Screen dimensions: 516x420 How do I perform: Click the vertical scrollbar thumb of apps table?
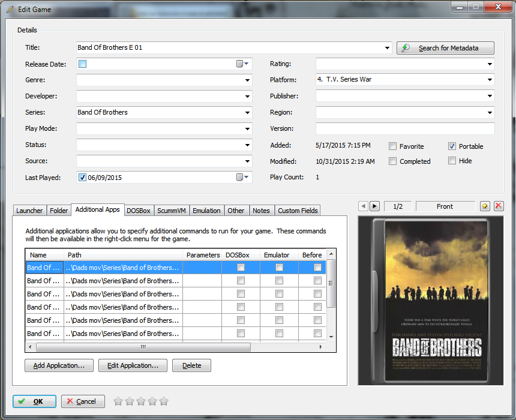tap(331, 283)
